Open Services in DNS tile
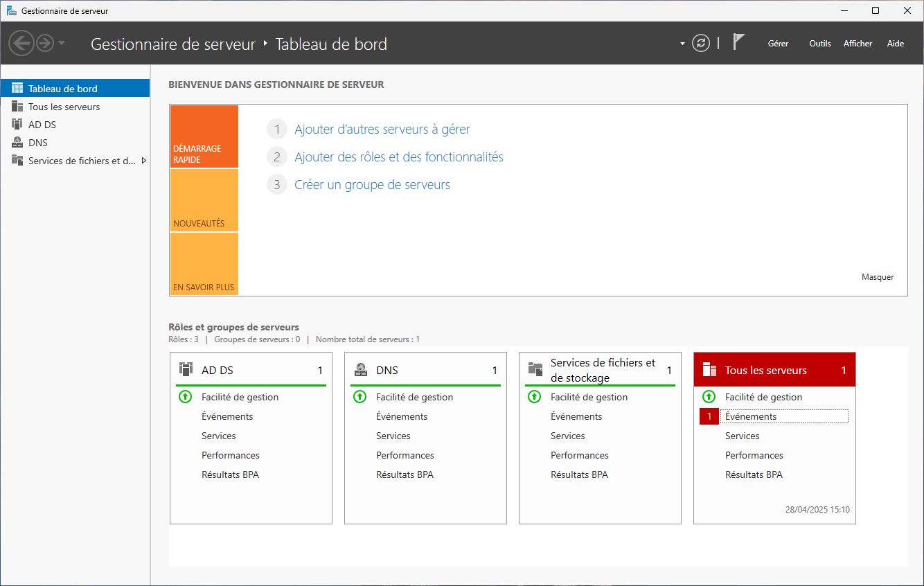 point(393,436)
